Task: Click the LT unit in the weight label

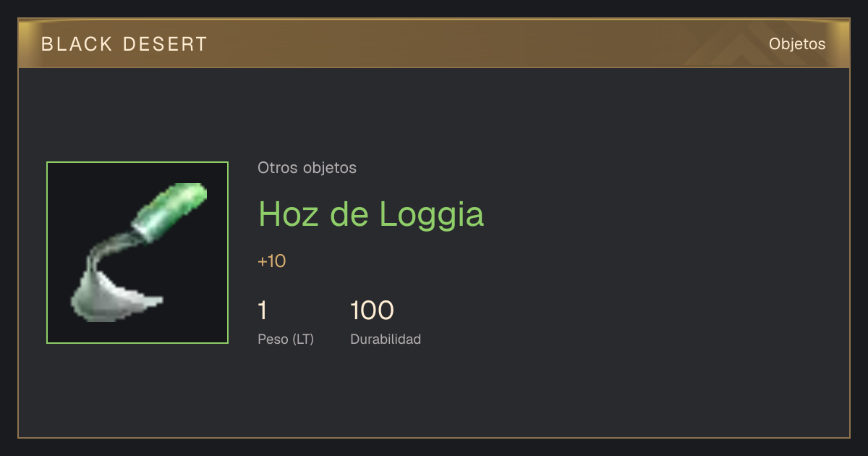Action: tap(303, 339)
